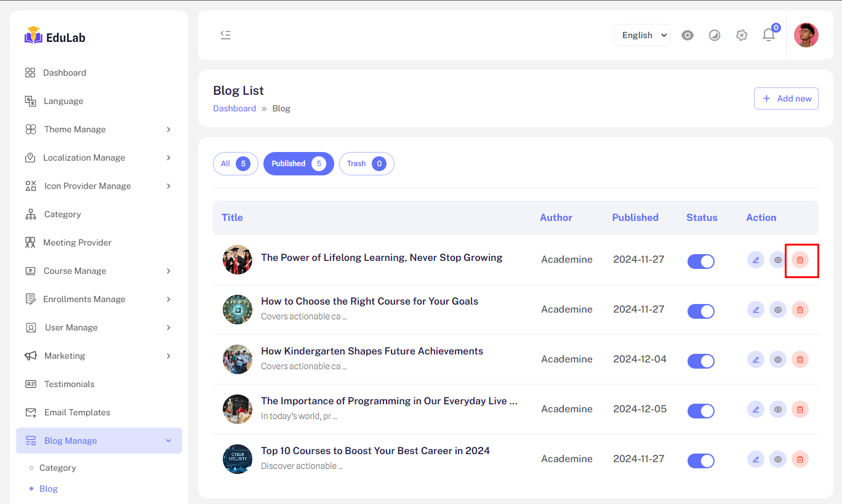
Task: Collapse sidebar using the menu icon
Action: point(226,35)
